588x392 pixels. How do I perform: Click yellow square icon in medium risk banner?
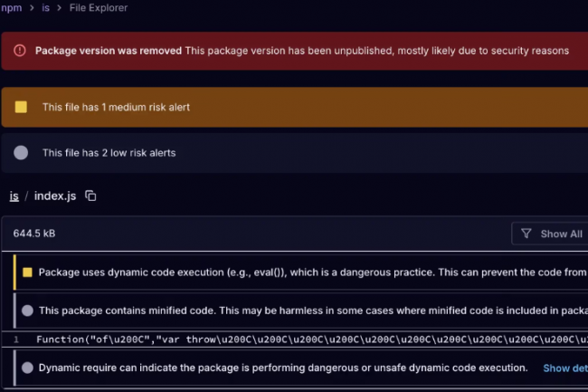coord(21,107)
